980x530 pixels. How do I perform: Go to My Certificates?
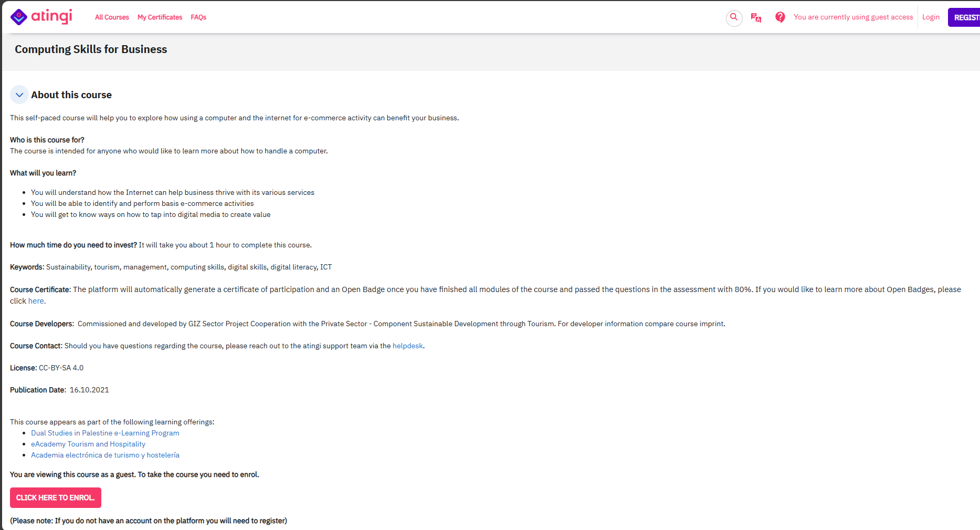click(x=160, y=17)
